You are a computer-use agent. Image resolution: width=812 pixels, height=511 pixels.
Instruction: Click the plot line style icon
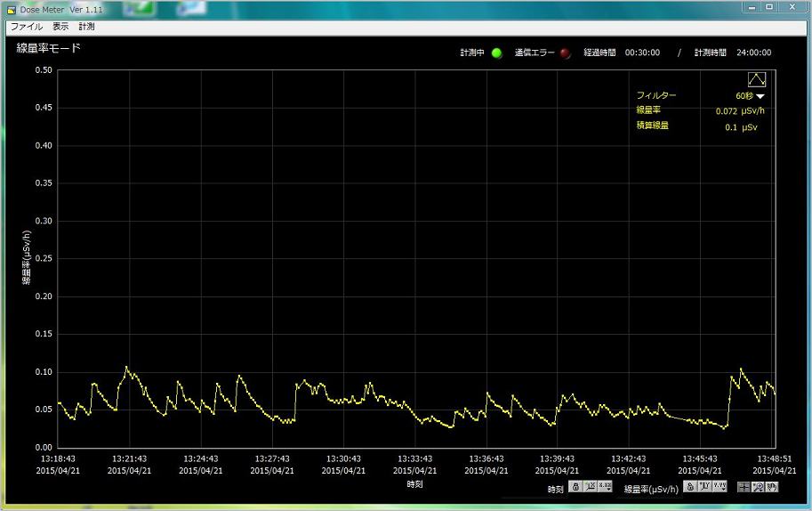tap(757, 79)
